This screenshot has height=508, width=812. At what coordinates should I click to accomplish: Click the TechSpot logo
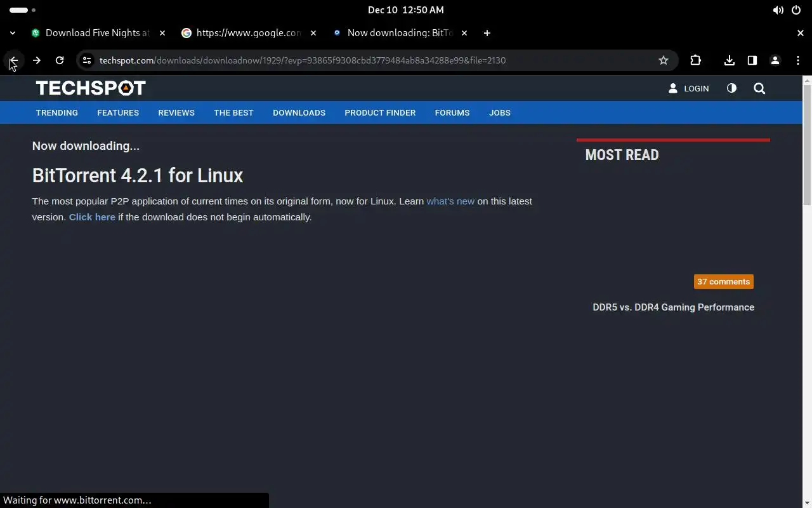[91, 88]
